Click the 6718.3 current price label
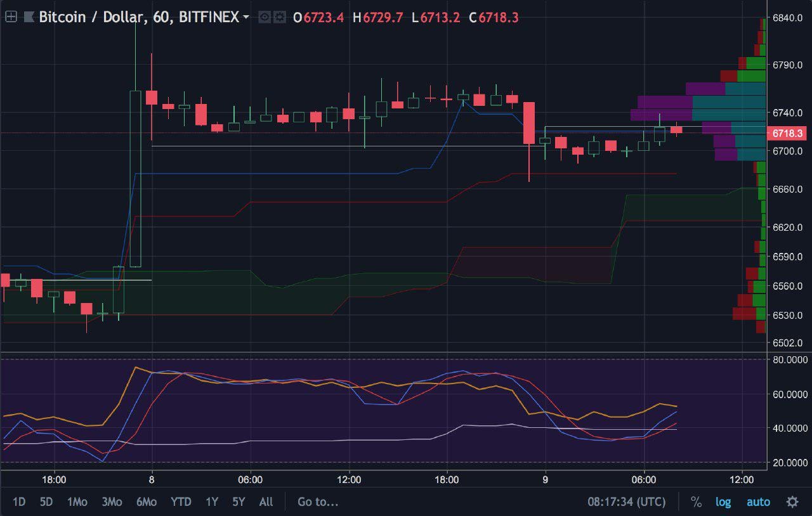Screen dimensions: 812x516 (x=788, y=133)
